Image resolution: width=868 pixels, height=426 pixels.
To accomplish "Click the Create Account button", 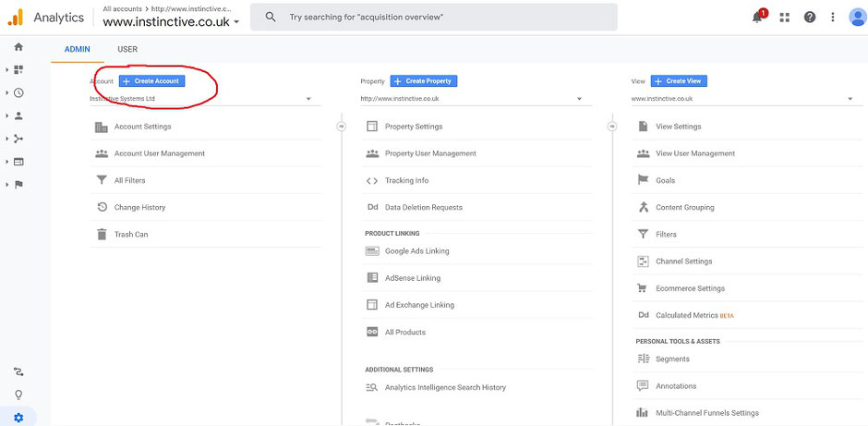I will pyautogui.click(x=151, y=81).
